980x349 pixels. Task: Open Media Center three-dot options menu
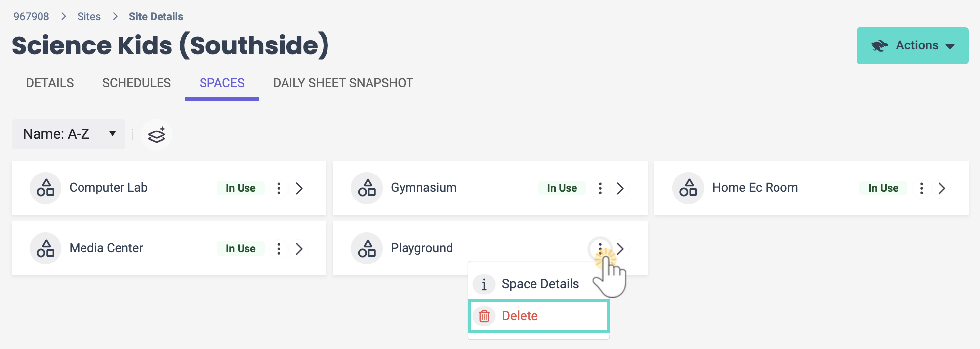tap(279, 249)
